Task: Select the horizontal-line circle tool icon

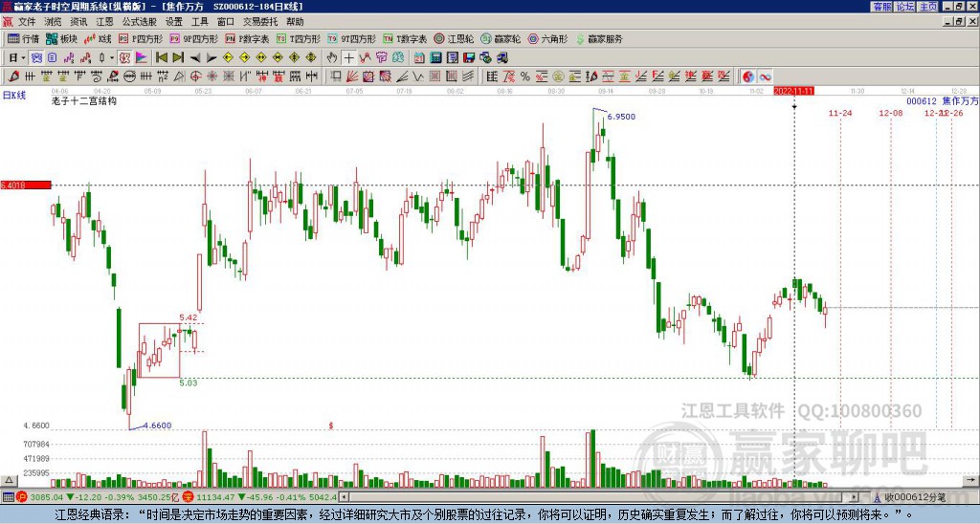Action: click(129, 76)
